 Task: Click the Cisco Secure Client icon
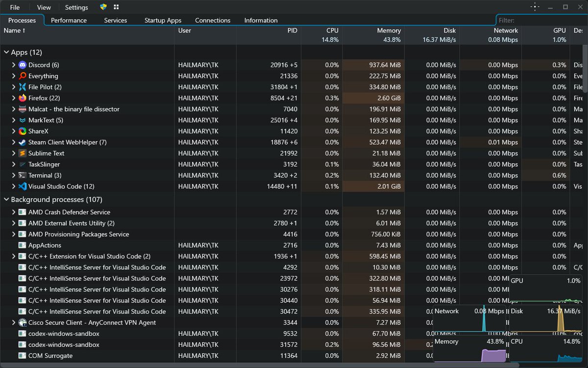pos(22,322)
